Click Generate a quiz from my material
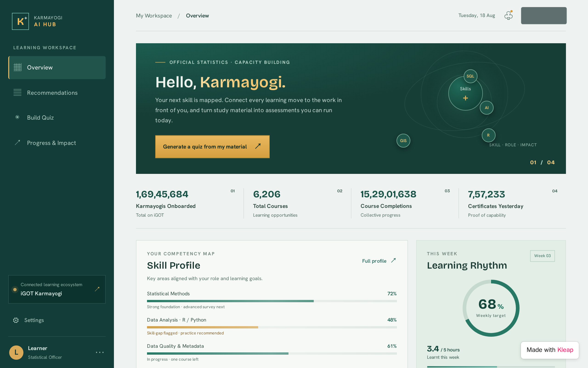This screenshot has height=368, width=588. coord(212,147)
